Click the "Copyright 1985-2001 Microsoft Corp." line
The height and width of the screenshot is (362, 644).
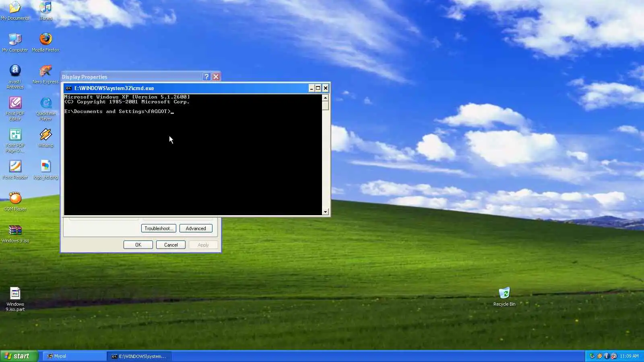pos(127,102)
